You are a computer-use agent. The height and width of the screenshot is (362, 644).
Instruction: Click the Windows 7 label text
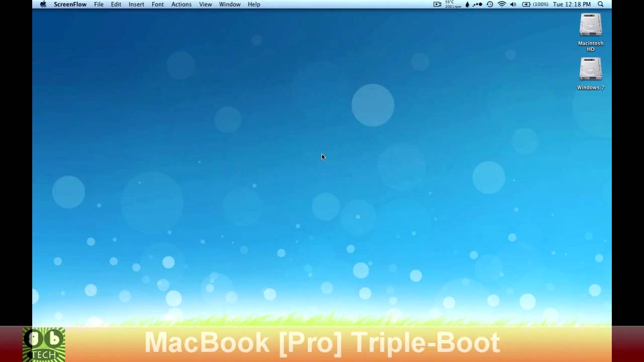tap(591, 87)
